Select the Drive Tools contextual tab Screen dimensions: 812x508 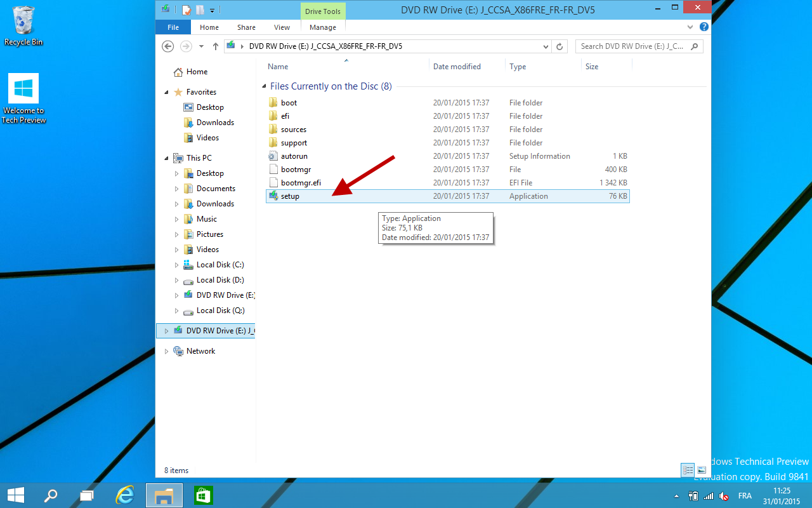pyautogui.click(x=323, y=11)
